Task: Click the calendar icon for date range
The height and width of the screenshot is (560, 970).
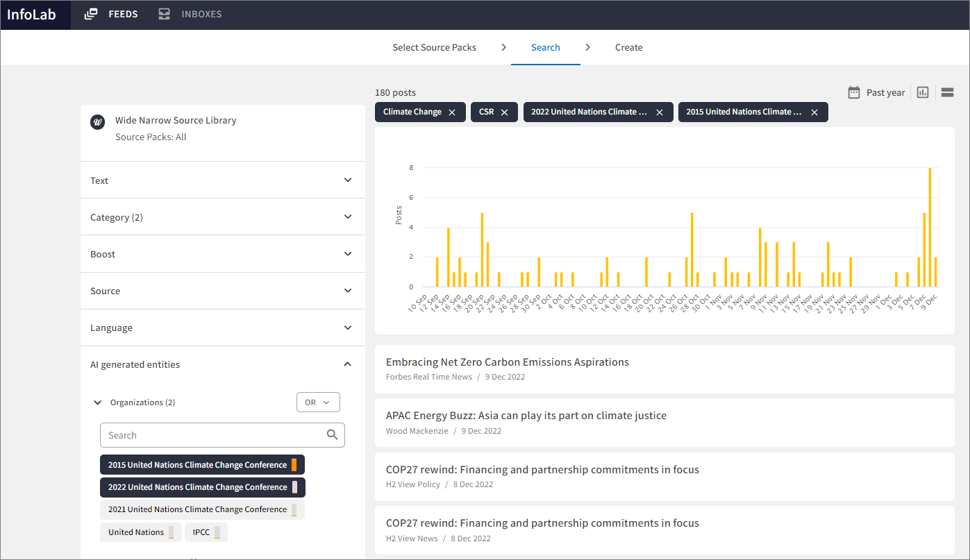Action: coord(854,92)
